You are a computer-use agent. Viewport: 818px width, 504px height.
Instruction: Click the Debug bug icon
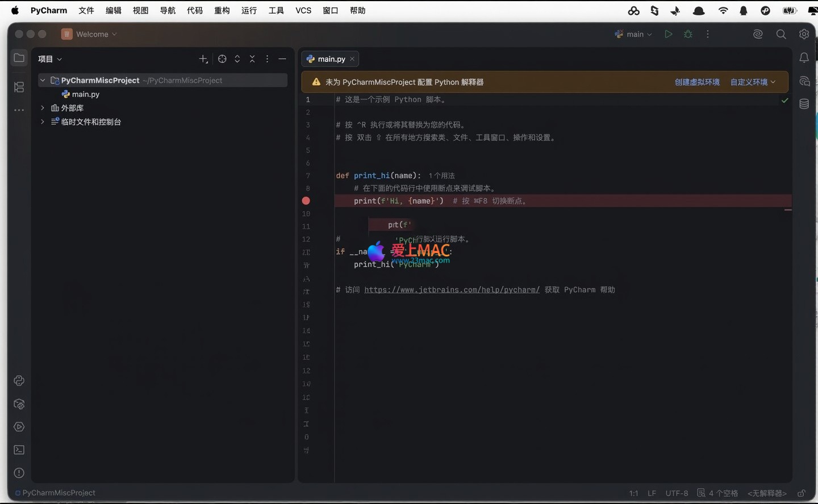click(688, 34)
